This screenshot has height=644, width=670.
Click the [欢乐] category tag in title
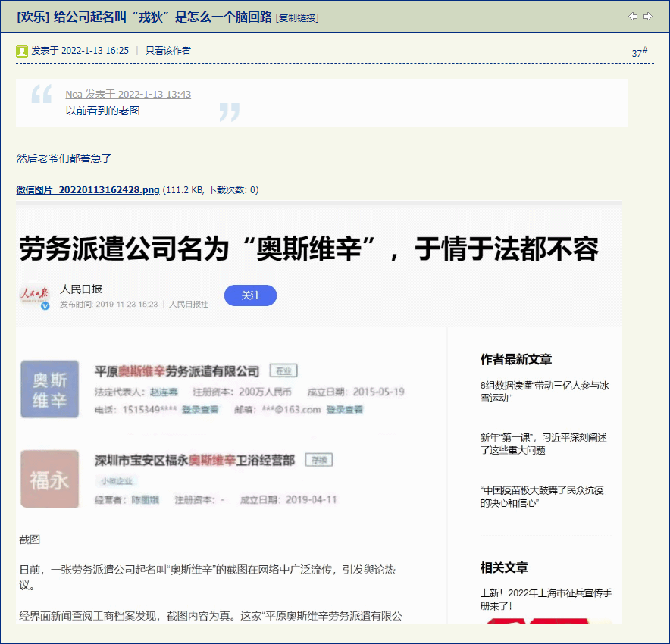33,17
